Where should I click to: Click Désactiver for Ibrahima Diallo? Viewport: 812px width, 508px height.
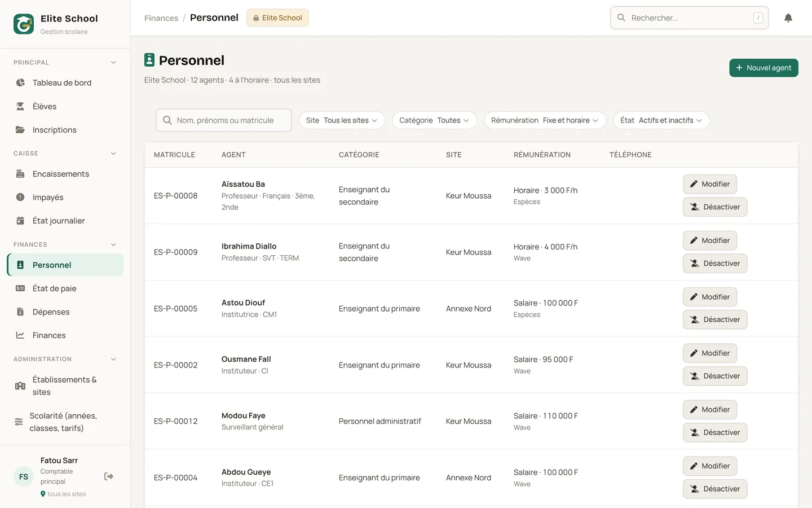tap(715, 264)
